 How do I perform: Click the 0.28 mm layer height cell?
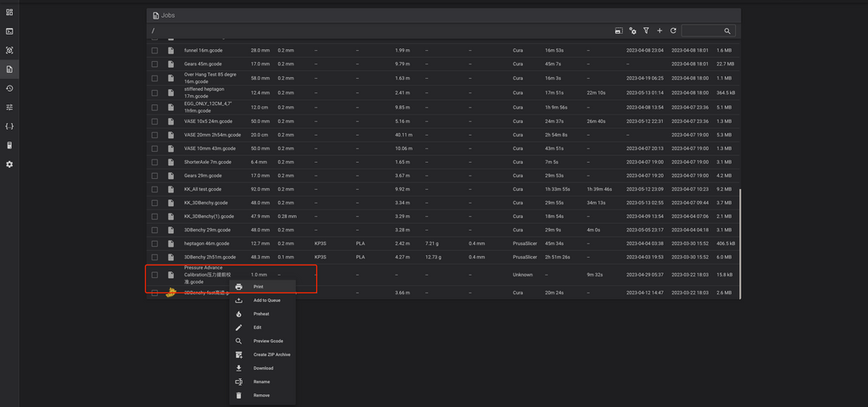[287, 216]
